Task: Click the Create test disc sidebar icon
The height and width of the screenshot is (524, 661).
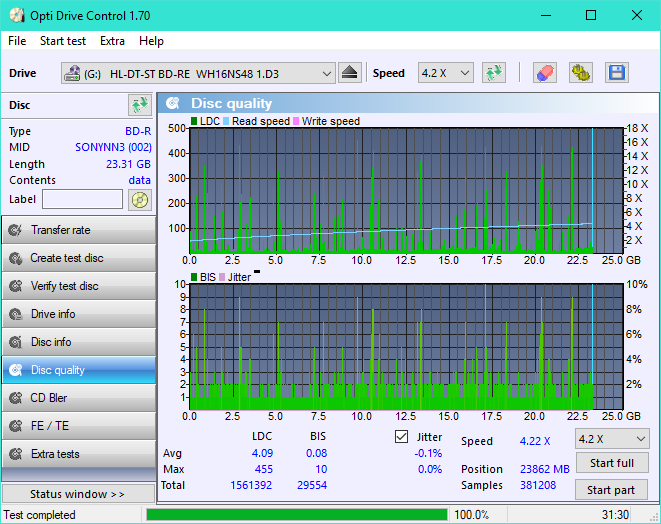Action: tap(16, 258)
